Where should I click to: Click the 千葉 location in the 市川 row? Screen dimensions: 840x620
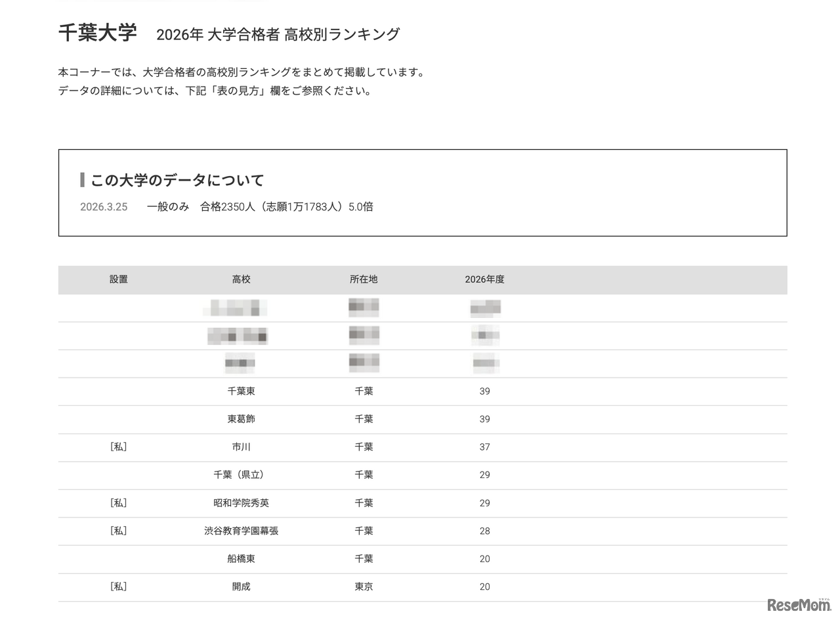pyautogui.click(x=364, y=447)
